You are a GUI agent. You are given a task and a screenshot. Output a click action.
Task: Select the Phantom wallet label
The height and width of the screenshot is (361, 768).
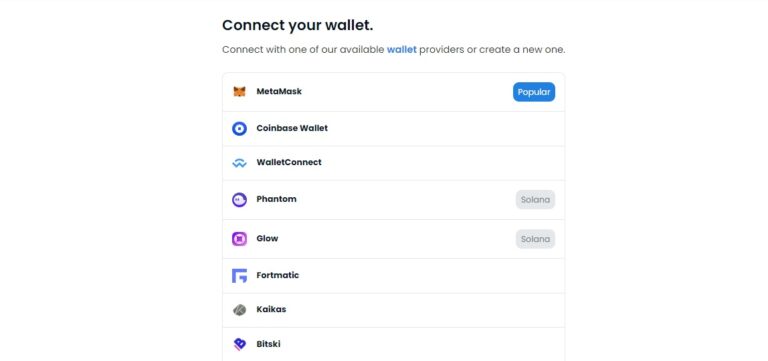click(276, 199)
